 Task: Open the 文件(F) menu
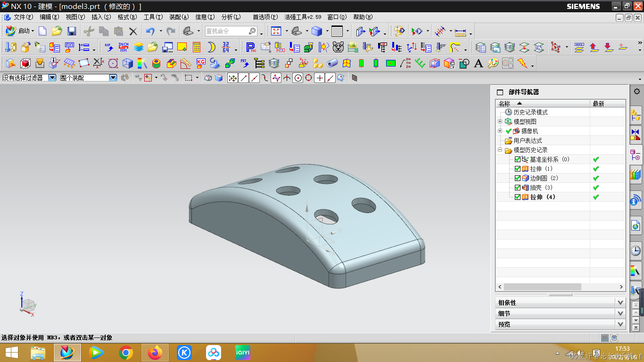point(23,17)
